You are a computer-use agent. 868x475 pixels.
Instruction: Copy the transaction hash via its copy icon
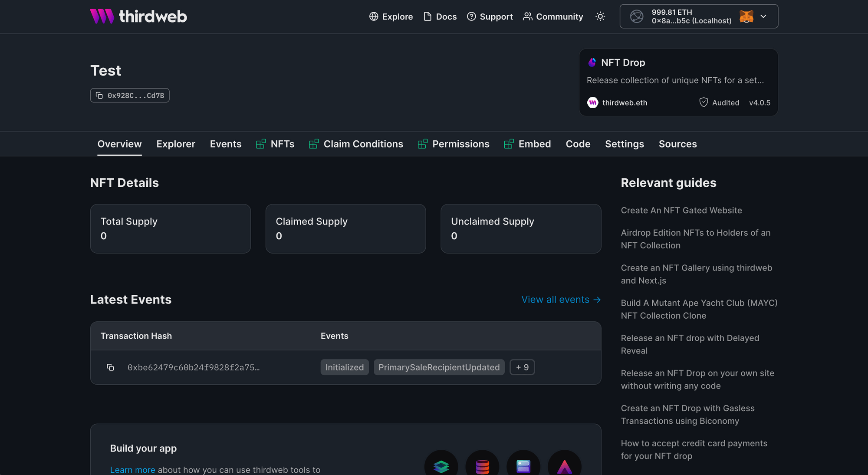(x=111, y=367)
